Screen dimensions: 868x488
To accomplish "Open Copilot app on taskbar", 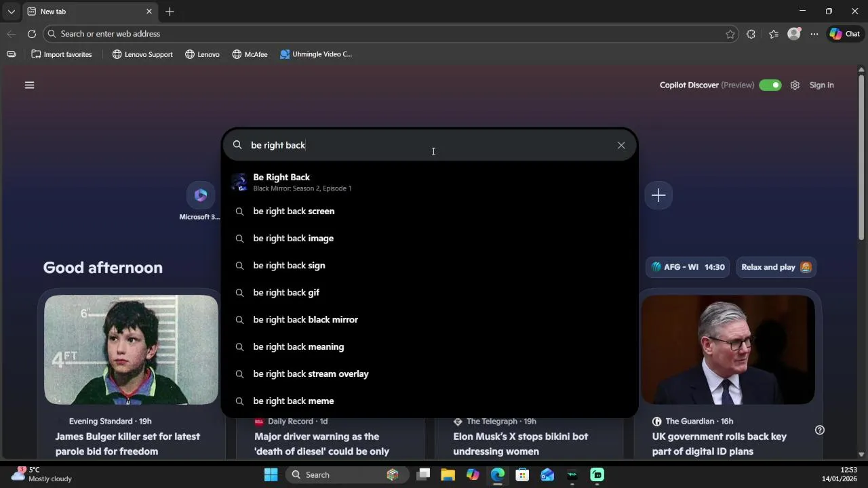I will (473, 474).
